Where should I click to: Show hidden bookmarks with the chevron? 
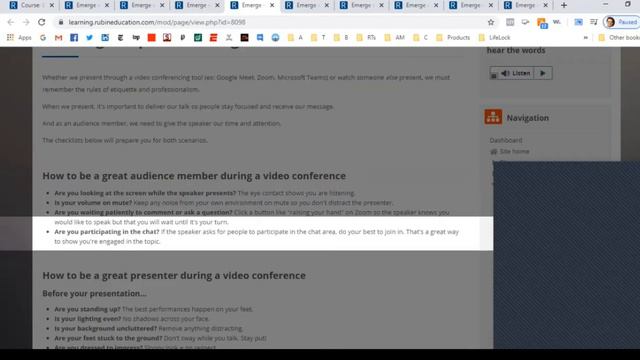click(586, 38)
